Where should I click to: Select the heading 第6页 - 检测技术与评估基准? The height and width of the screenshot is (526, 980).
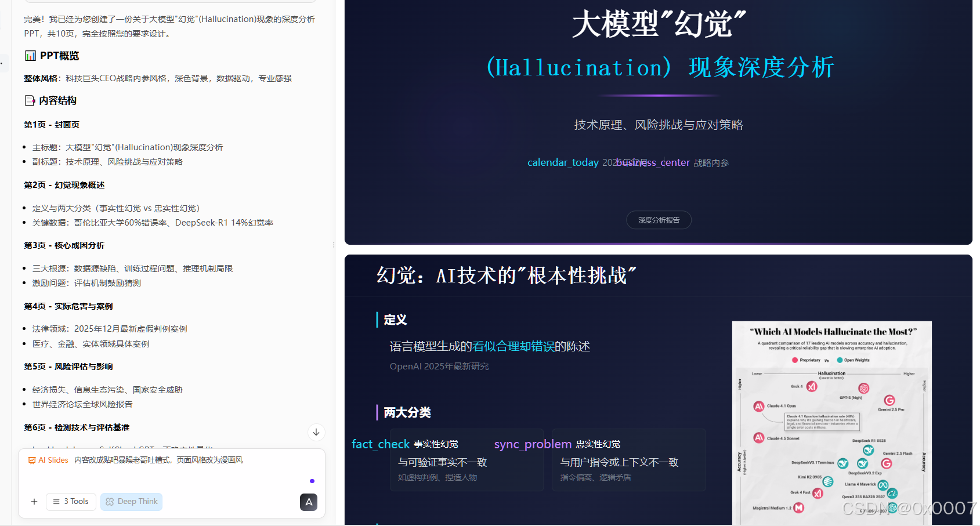click(x=77, y=427)
